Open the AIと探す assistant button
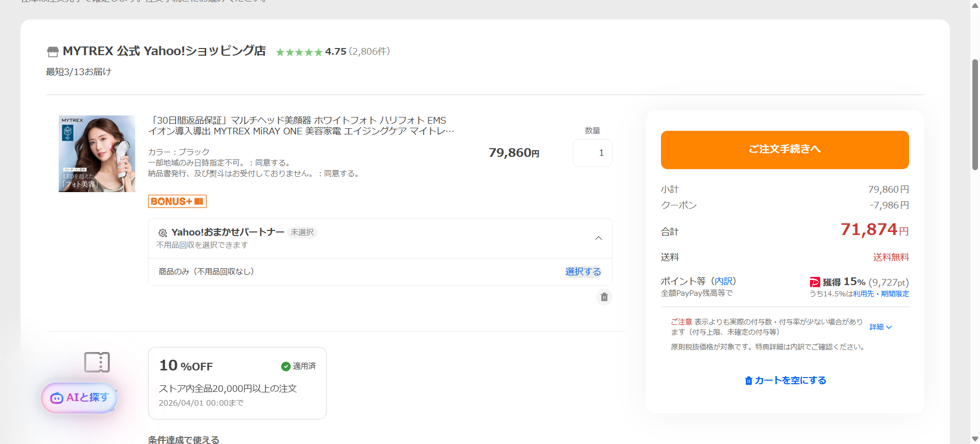The image size is (980, 444). tap(79, 398)
